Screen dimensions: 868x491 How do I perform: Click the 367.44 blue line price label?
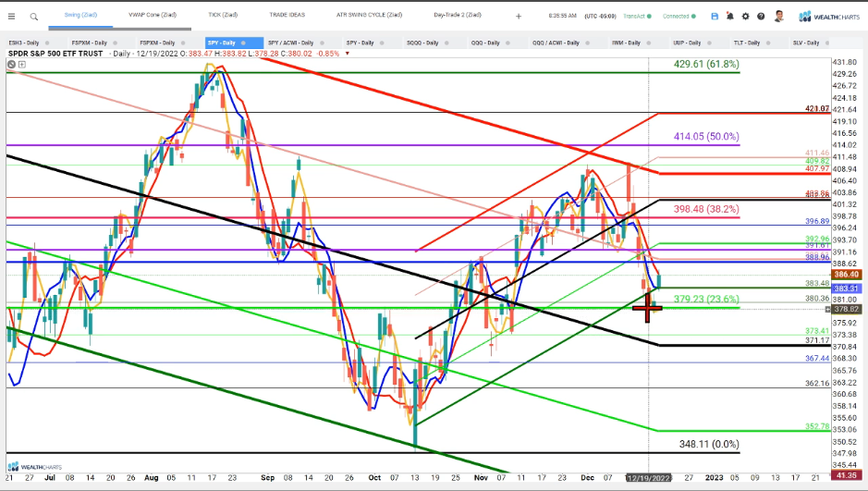817,359
